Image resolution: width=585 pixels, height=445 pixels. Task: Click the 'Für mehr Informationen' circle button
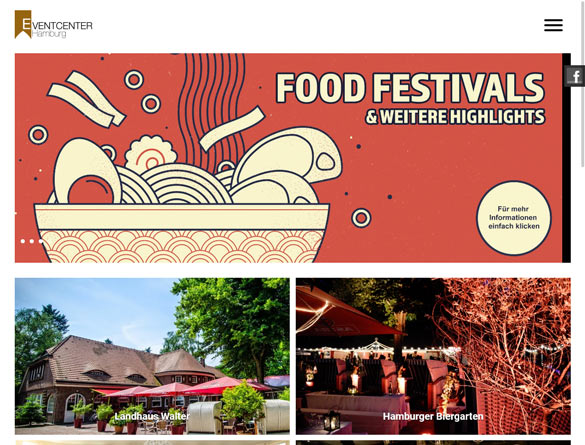click(x=514, y=218)
